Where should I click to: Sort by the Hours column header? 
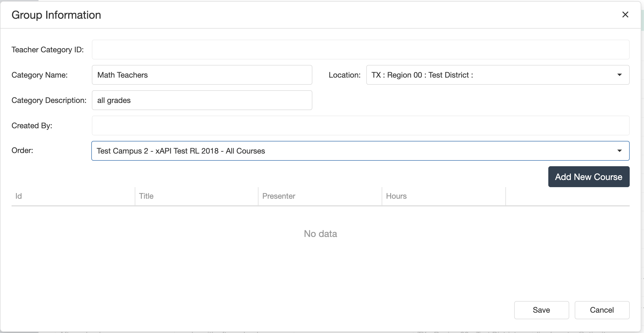coord(396,196)
